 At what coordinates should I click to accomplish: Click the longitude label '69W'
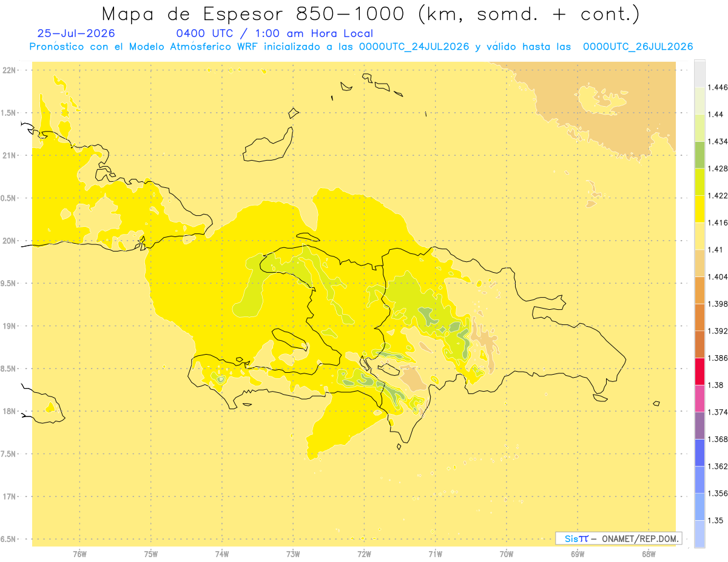[577, 554]
